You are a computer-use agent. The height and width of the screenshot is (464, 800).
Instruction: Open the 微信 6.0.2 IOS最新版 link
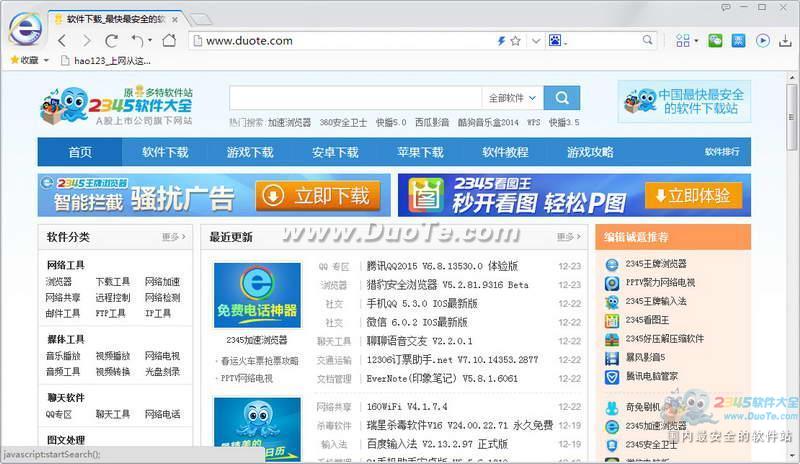coord(417,323)
